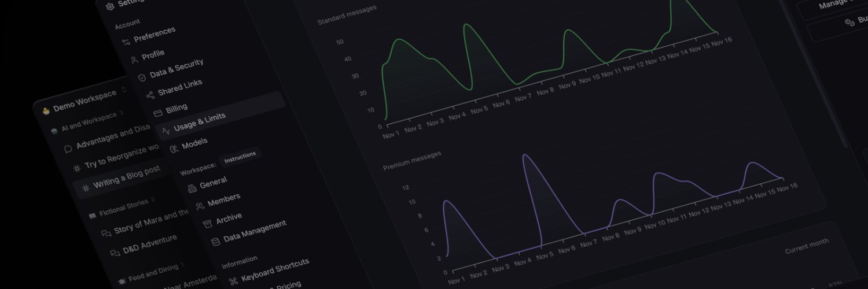Click the Profile person icon
The image size is (868, 289).
pyautogui.click(x=134, y=60)
